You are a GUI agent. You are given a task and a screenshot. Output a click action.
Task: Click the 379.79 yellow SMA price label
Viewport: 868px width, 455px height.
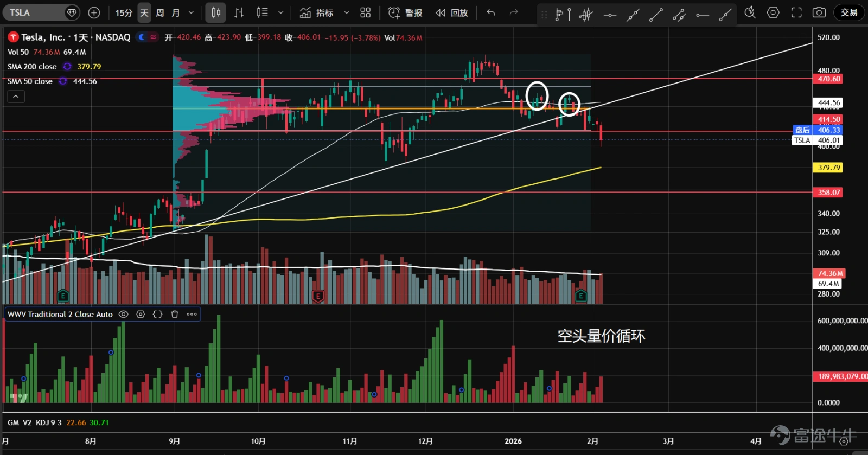tap(829, 168)
